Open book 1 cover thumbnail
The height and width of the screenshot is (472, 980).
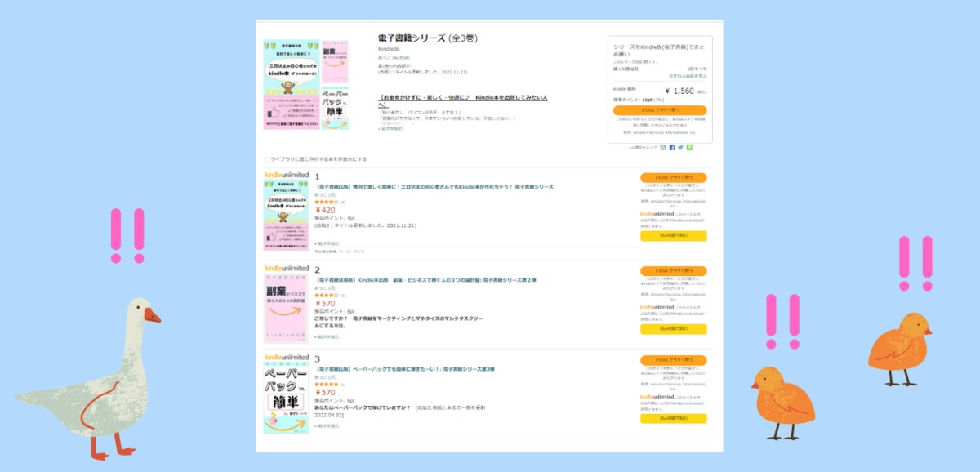point(286,214)
